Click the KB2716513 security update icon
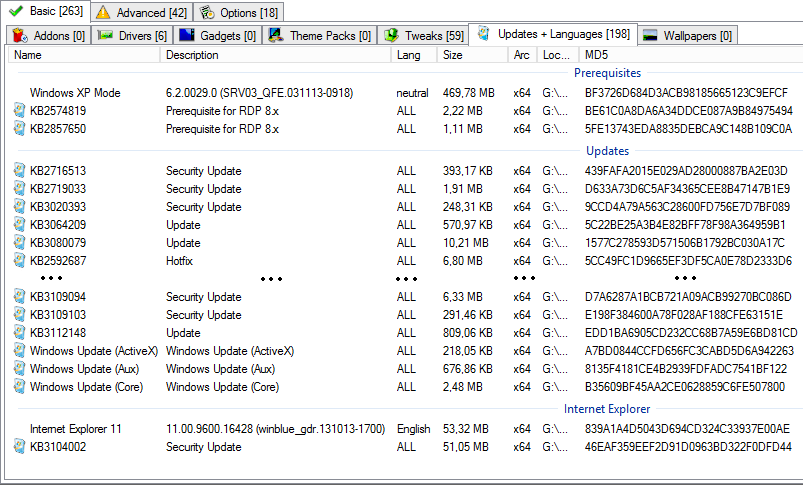This screenshot has width=803, height=485. click(x=19, y=171)
